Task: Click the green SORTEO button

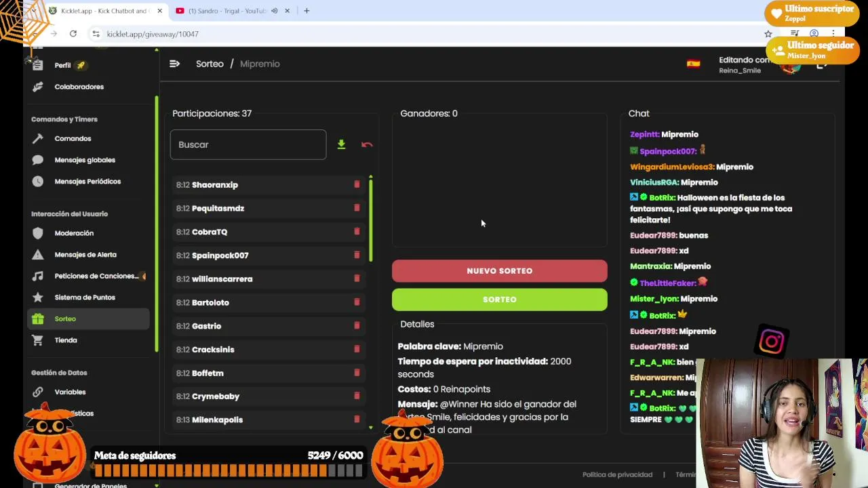Action: tap(500, 300)
